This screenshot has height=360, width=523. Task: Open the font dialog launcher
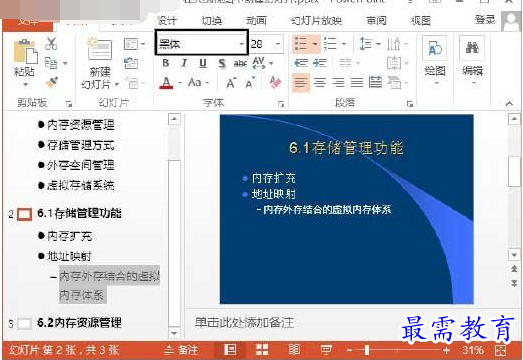(281, 104)
